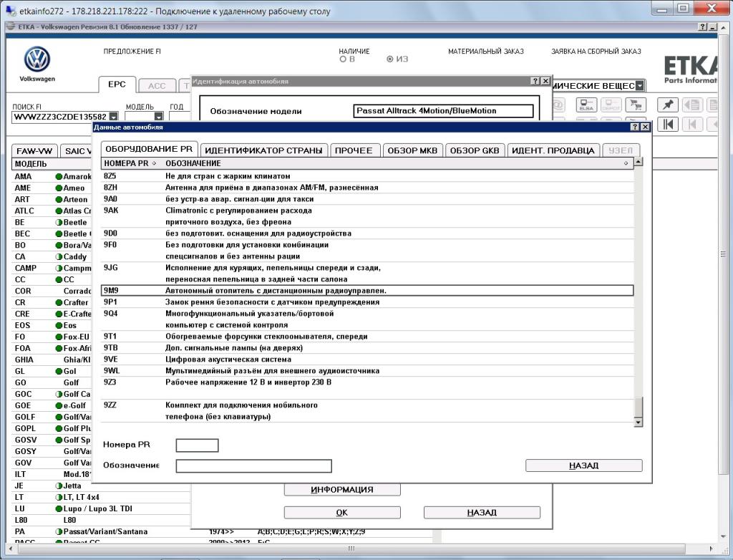The image size is (733, 560).
Task: Open the FAW-VW tab
Action: (34, 151)
